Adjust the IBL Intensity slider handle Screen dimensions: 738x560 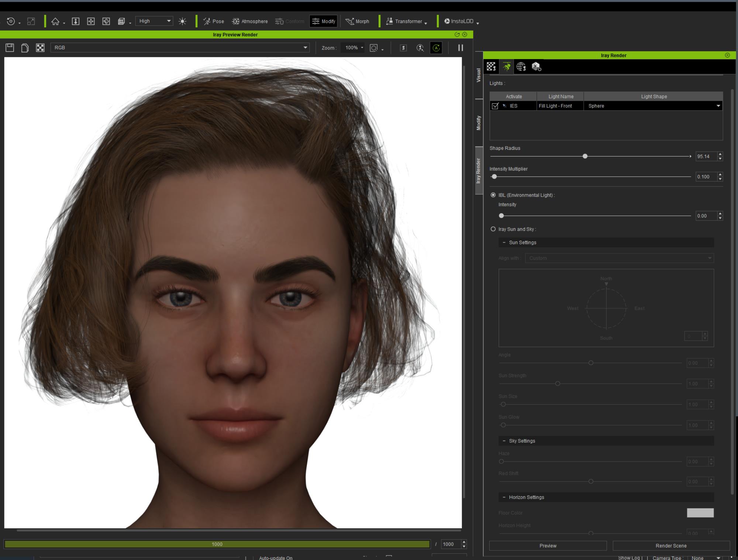coord(501,216)
